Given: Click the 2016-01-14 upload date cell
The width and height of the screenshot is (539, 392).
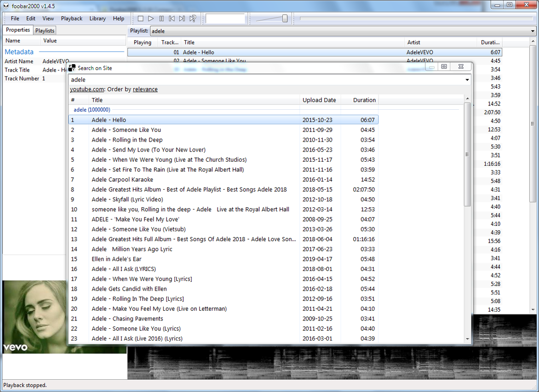Looking at the screenshot, I should pyautogui.click(x=318, y=179).
